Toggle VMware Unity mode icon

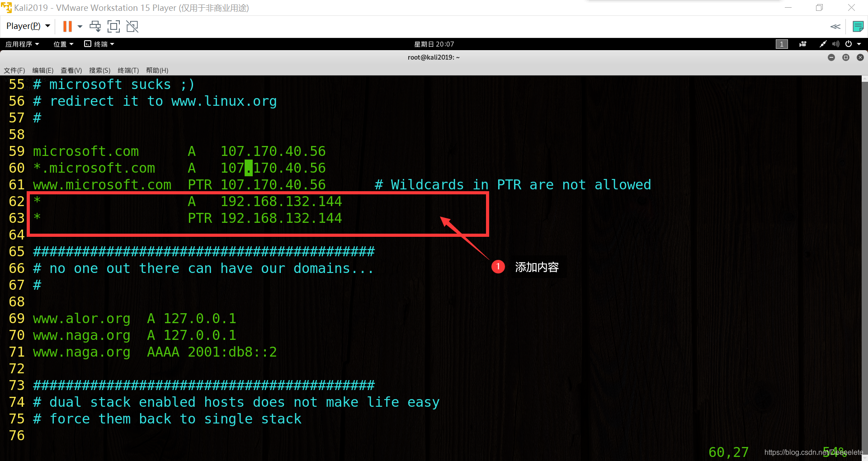coord(132,26)
